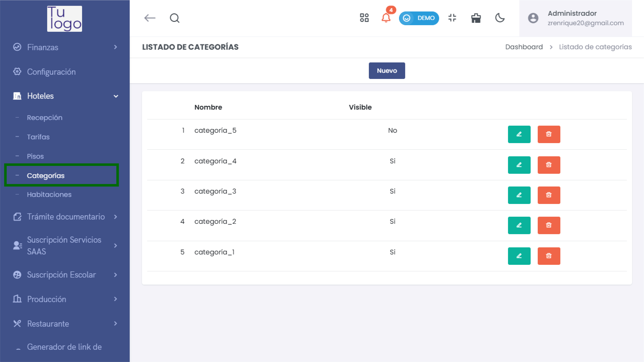The width and height of the screenshot is (644, 362).
Task: Click the exit fullscreen icon
Action: click(x=452, y=18)
